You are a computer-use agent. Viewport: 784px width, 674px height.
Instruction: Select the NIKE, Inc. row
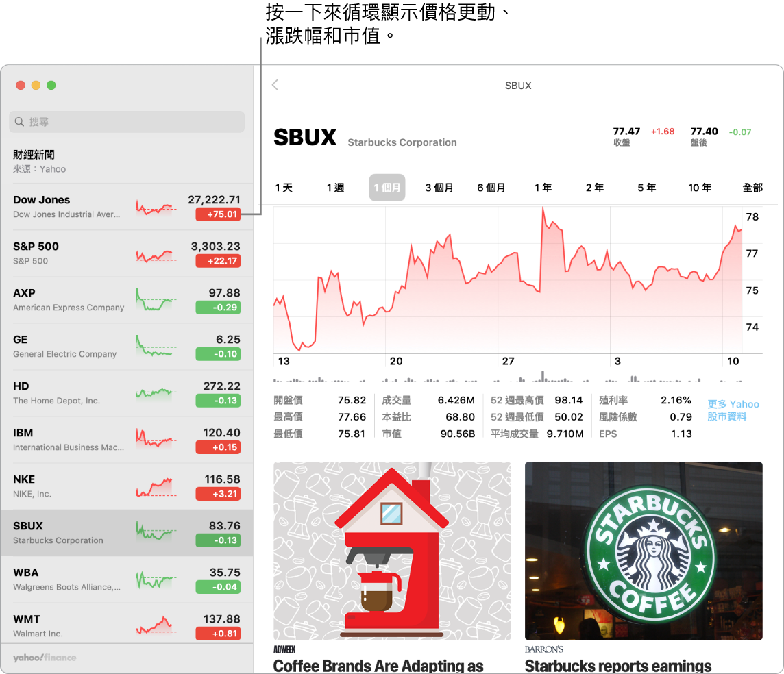127,486
